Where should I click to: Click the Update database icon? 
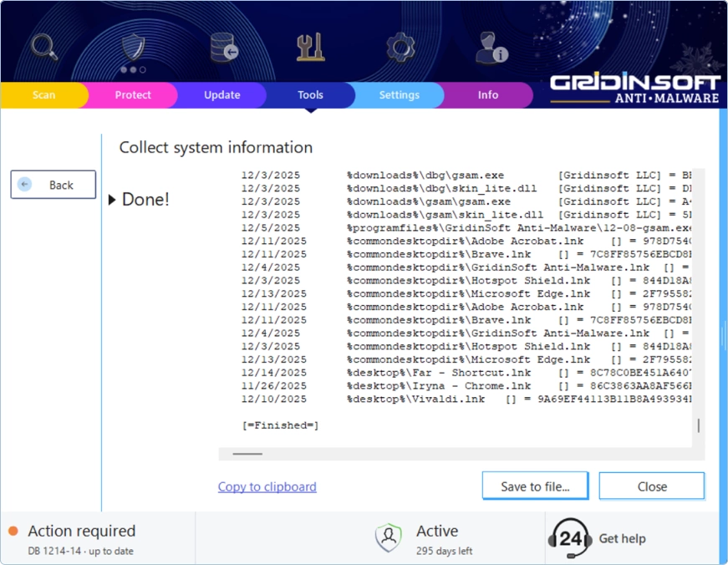tap(221, 46)
